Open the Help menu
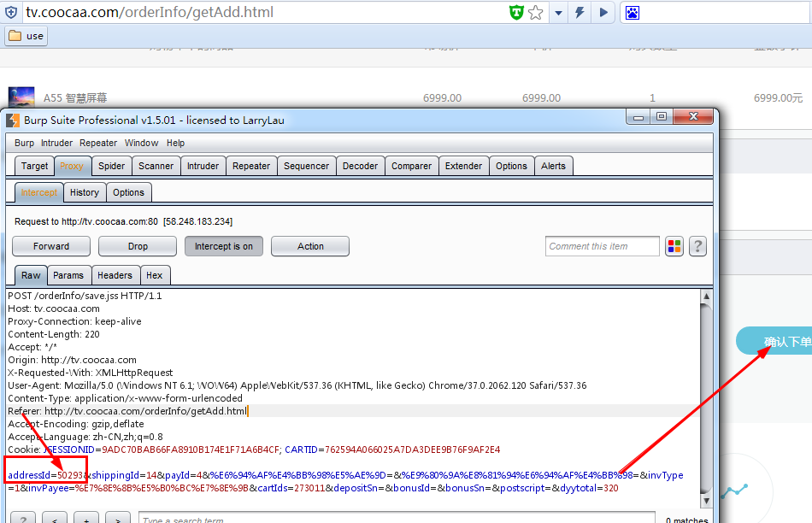Screen dimensions: 812x523 (175, 143)
